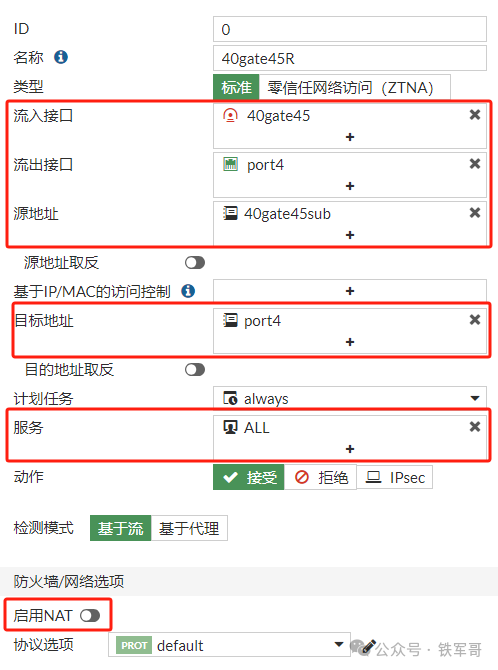Image resolution: width=498 pixels, height=670 pixels.
Task: Open the 计划任务 always dropdown
Action: (x=350, y=398)
